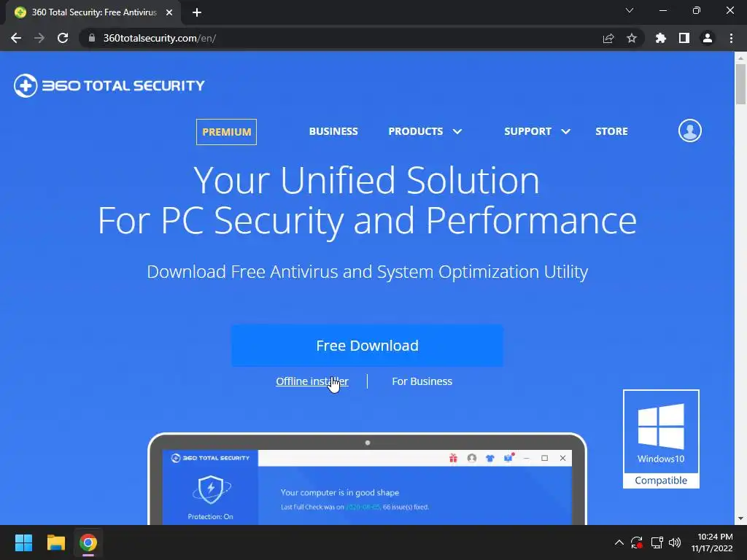Open Chrome three-dot menu
Viewport: 747px width, 560px height.
coord(731,38)
